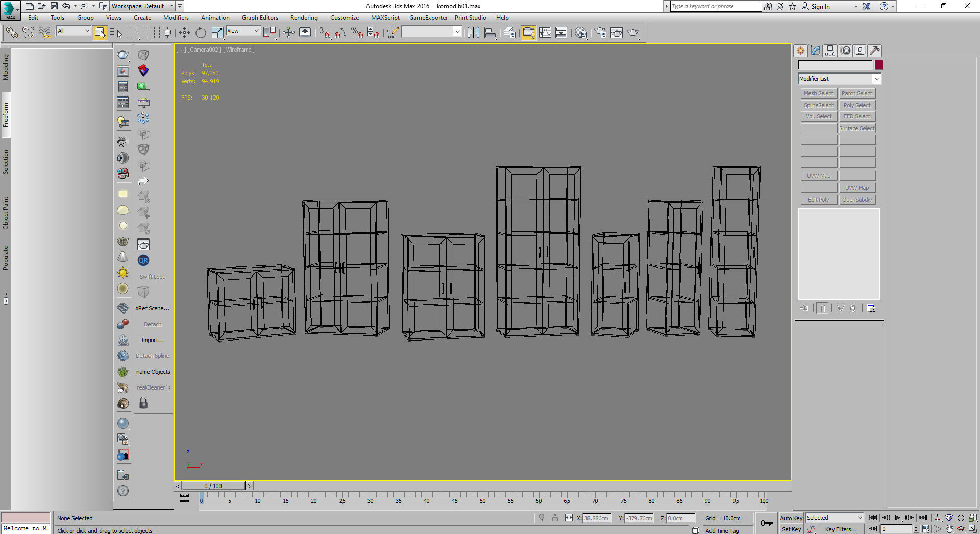Open the View reference coordinate dropdown

coord(243,31)
